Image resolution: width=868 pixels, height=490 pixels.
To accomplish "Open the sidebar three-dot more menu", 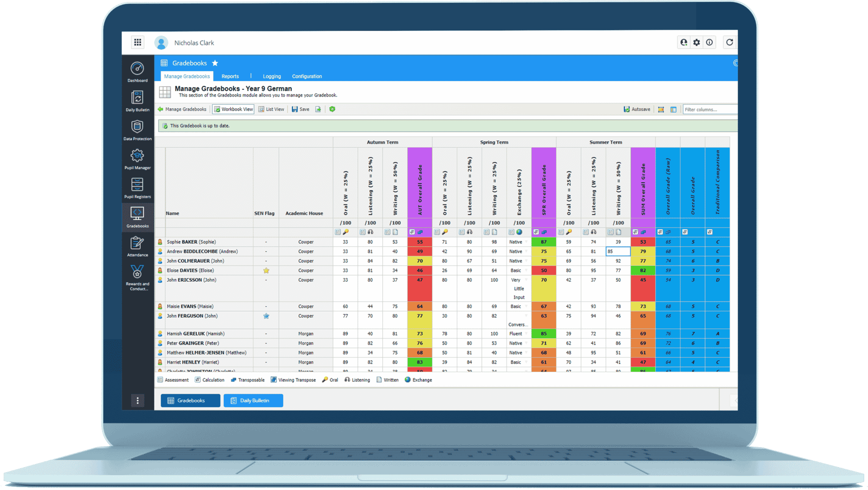I will click(x=137, y=401).
